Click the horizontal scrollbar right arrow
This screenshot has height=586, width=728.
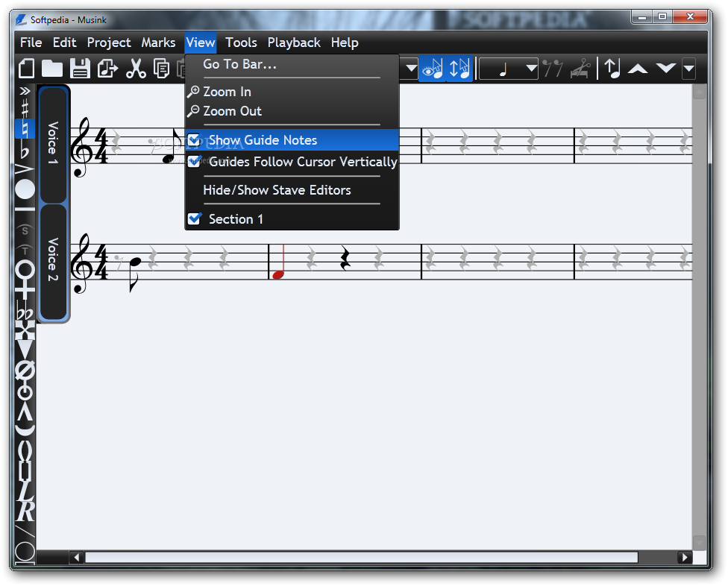pyautogui.click(x=685, y=557)
